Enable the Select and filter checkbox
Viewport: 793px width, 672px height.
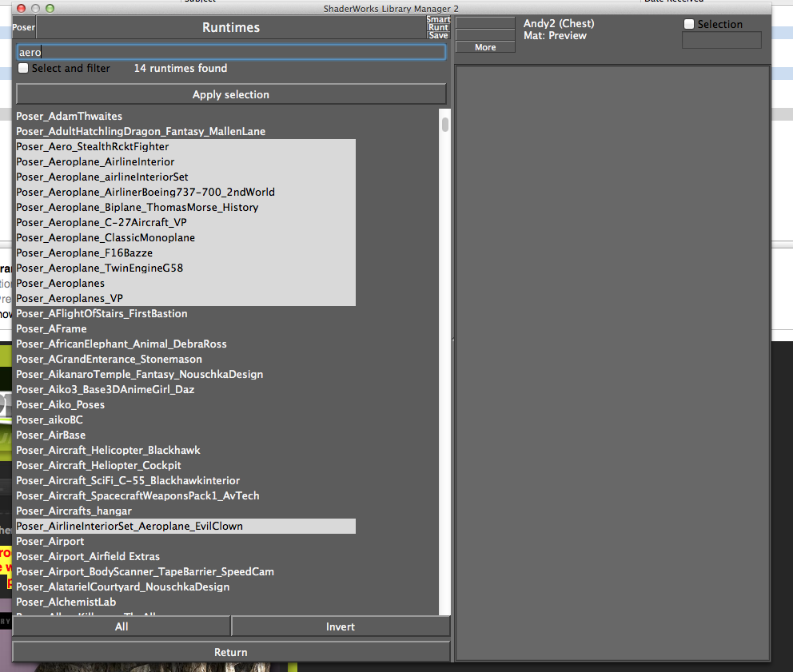tap(23, 68)
